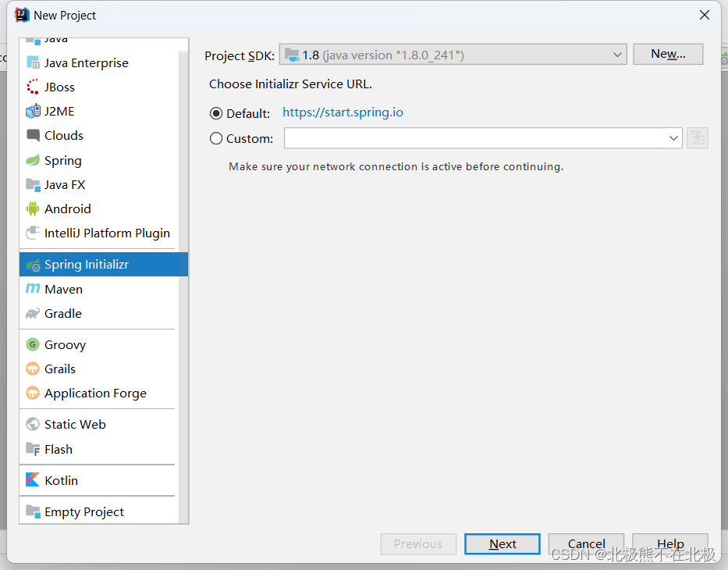The image size is (728, 570).
Task: Click the Kotlin logo icon
Action: [33, 480]
